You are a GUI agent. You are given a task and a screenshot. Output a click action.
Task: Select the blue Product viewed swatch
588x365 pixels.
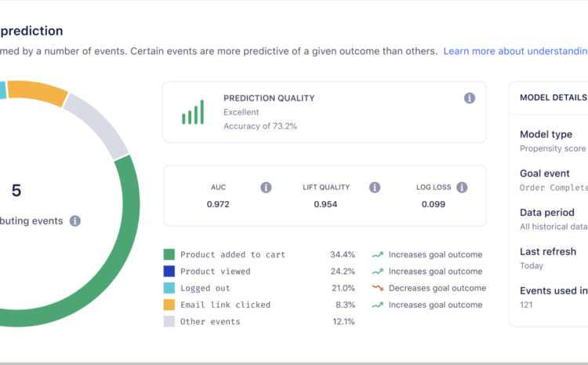click(x=169, y=271)
